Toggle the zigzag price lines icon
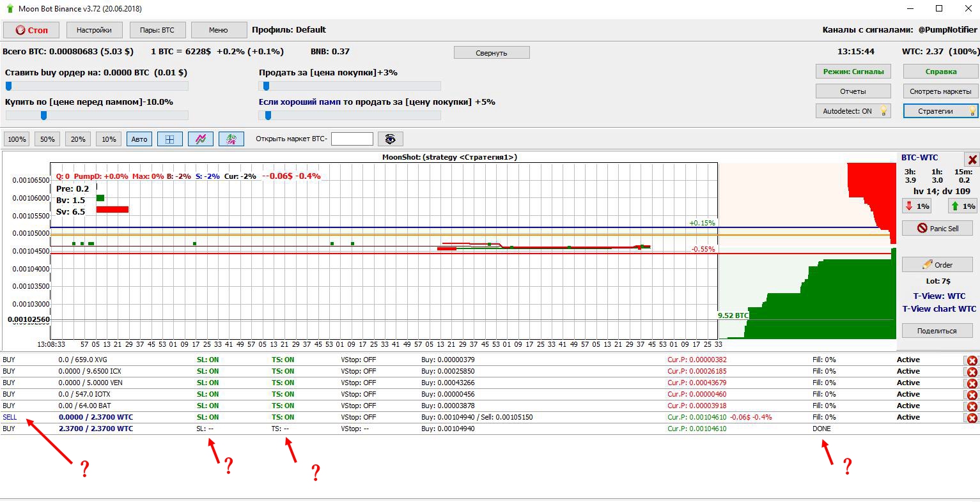 pos(201,139)
